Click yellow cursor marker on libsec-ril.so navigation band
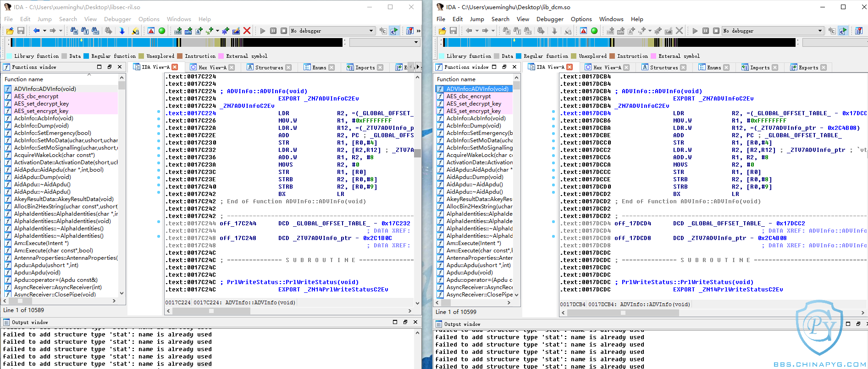This screenshot has height=369, width=868. (81, 40)
